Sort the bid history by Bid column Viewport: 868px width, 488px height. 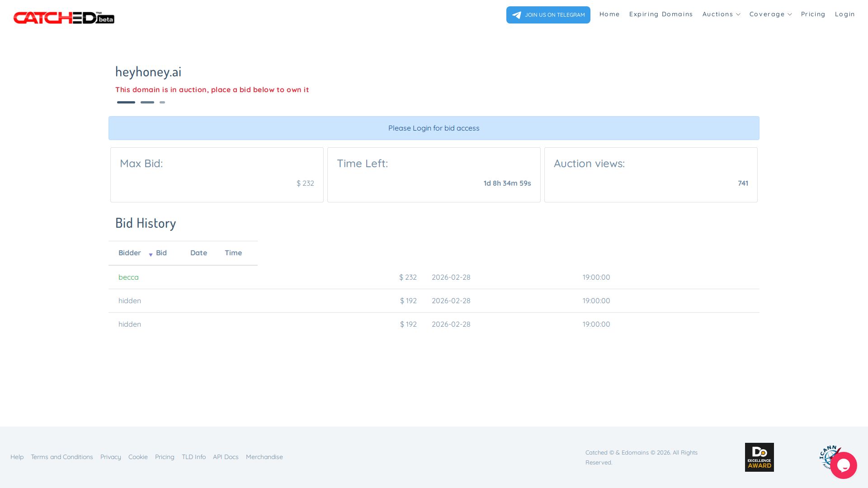pos(161,253)
